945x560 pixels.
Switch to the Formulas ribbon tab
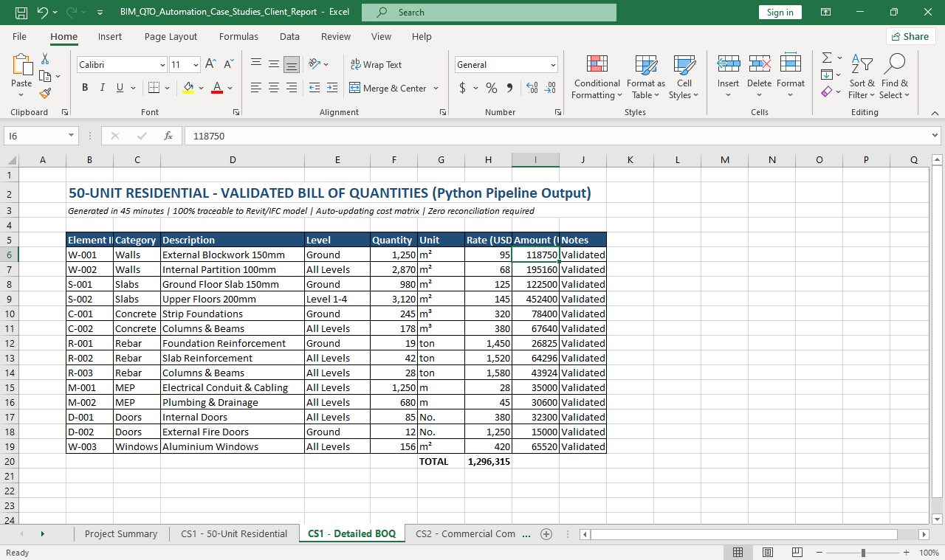pyautogui.click(x=238, y=36)
